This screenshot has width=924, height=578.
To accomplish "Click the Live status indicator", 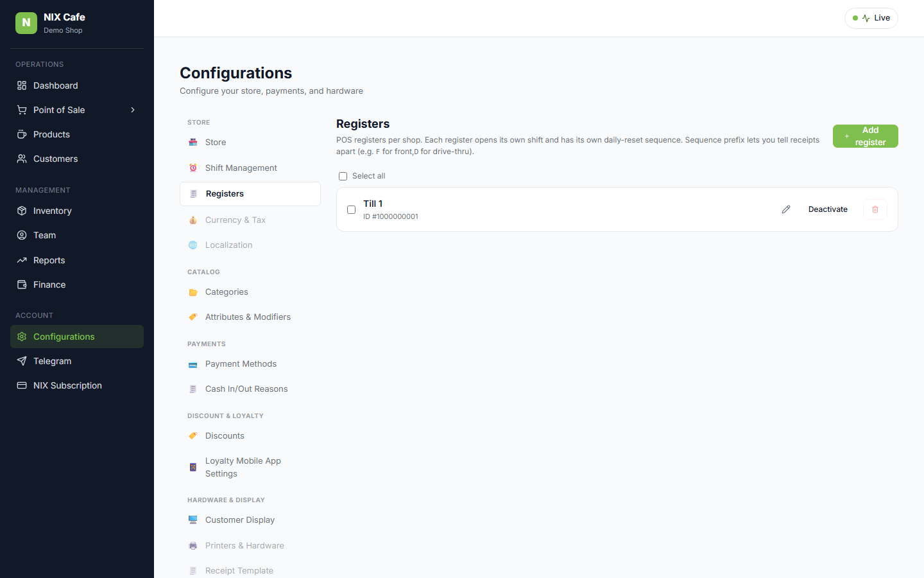I will 871,18.
